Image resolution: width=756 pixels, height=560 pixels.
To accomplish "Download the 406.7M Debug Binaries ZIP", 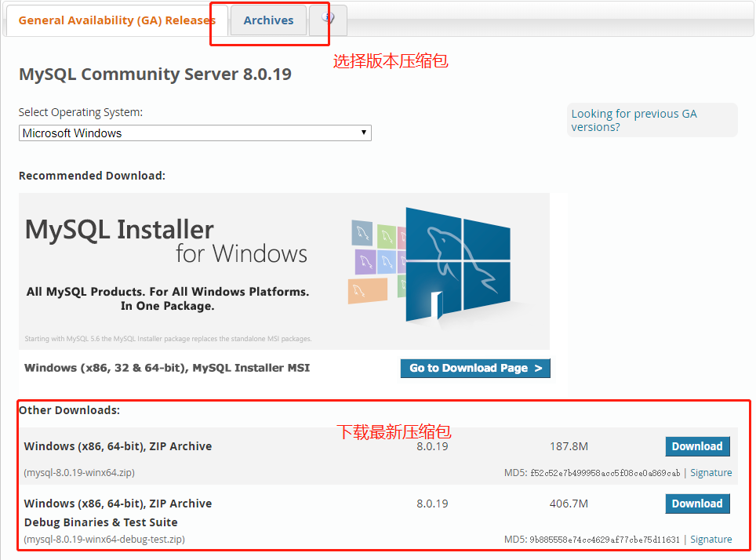I will 697,504.
